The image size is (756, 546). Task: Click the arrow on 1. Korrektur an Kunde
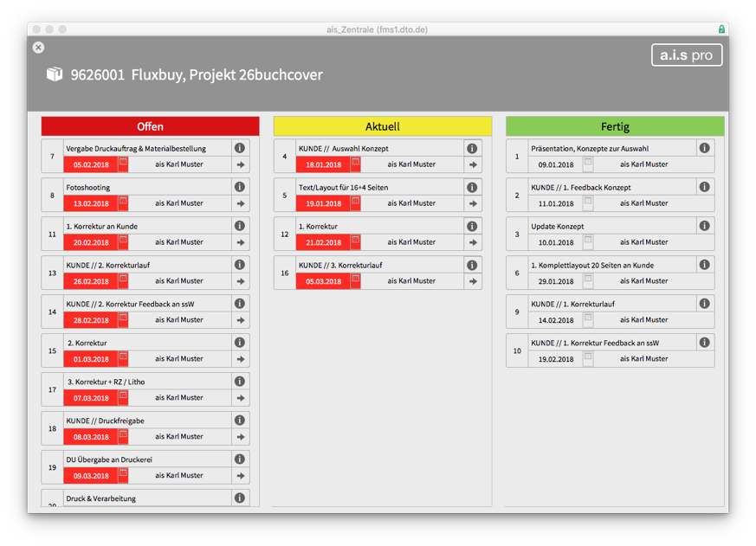(241, 243)
